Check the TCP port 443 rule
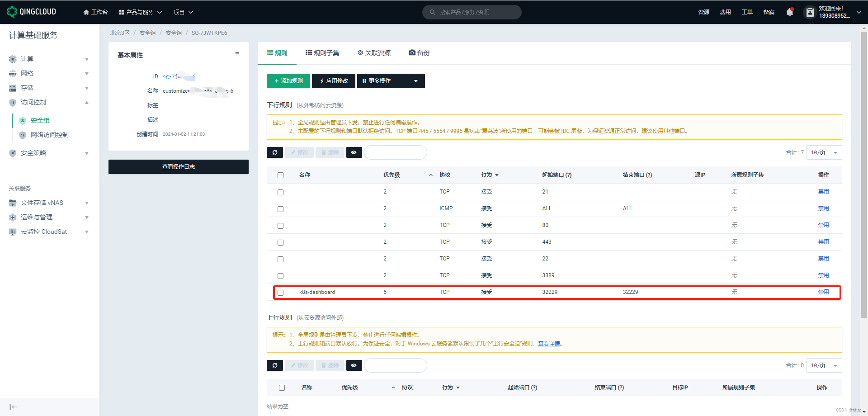The image size is (868, 416). pyautogui.click(x=280, y=242)
